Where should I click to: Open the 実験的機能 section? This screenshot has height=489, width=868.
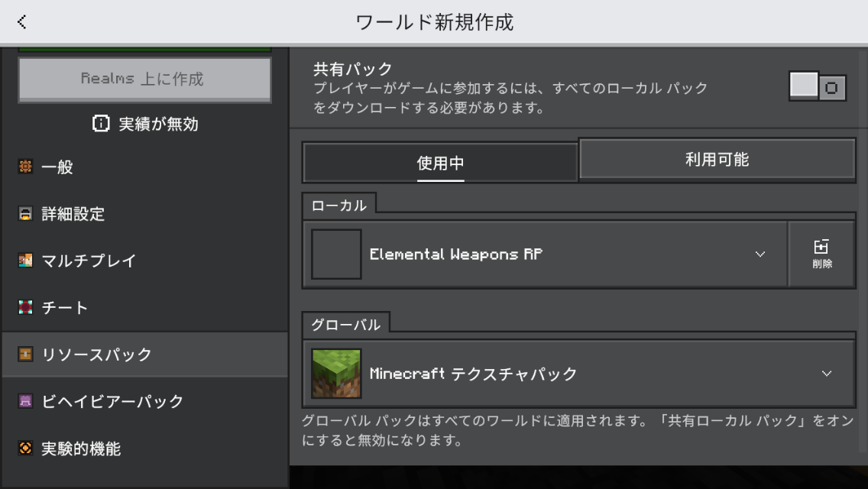pos(145,448)
